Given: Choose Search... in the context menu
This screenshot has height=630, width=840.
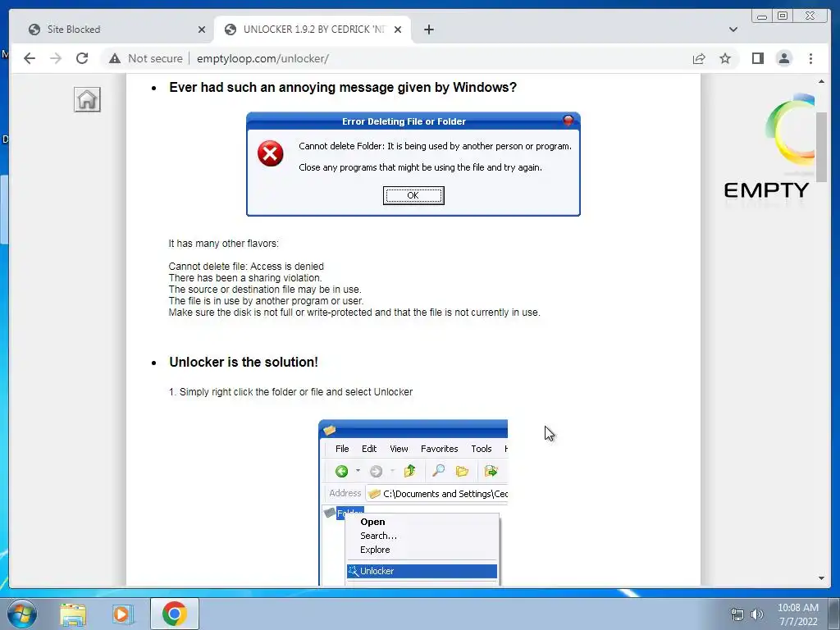Looking at the screenshot, I should [378, 536].
